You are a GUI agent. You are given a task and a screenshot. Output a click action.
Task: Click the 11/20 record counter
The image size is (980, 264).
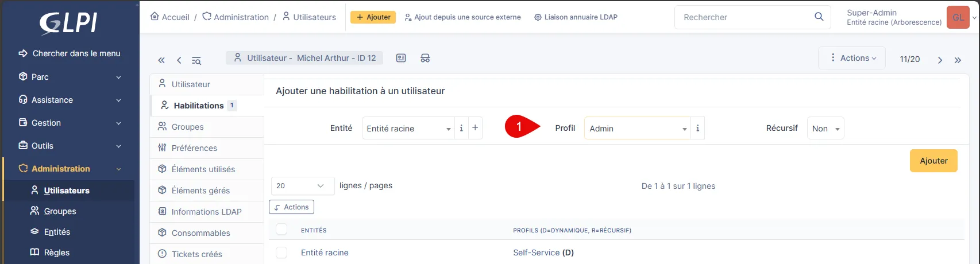pyautogui.click(x=910, y=59)
